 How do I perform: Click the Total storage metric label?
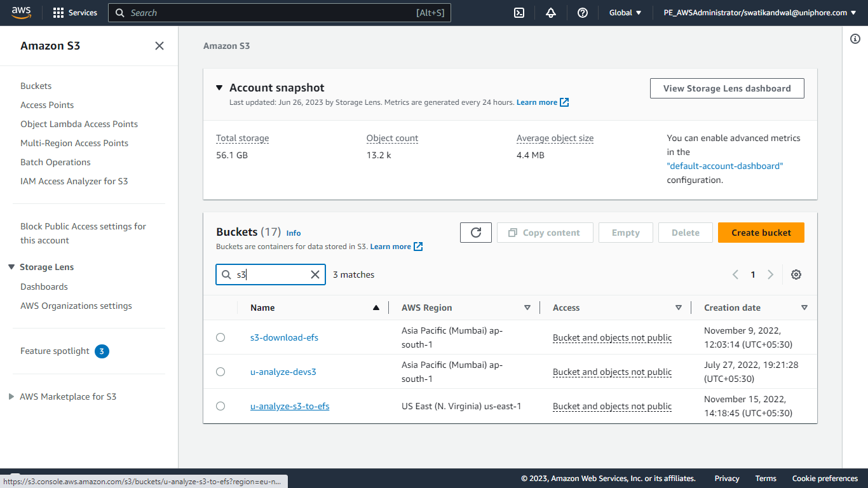tap(242, 138)
